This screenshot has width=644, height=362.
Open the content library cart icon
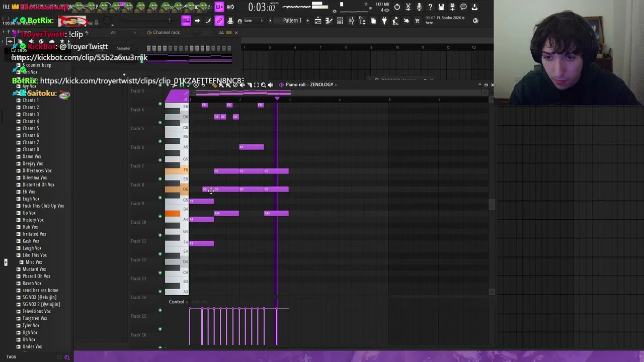[417, 21]
